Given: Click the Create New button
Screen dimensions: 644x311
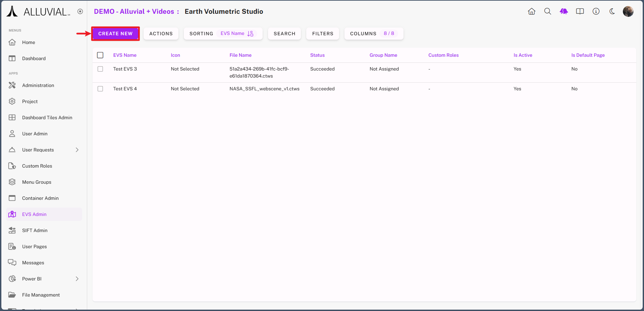Looking at the screenshot, I should coord(115,34).
